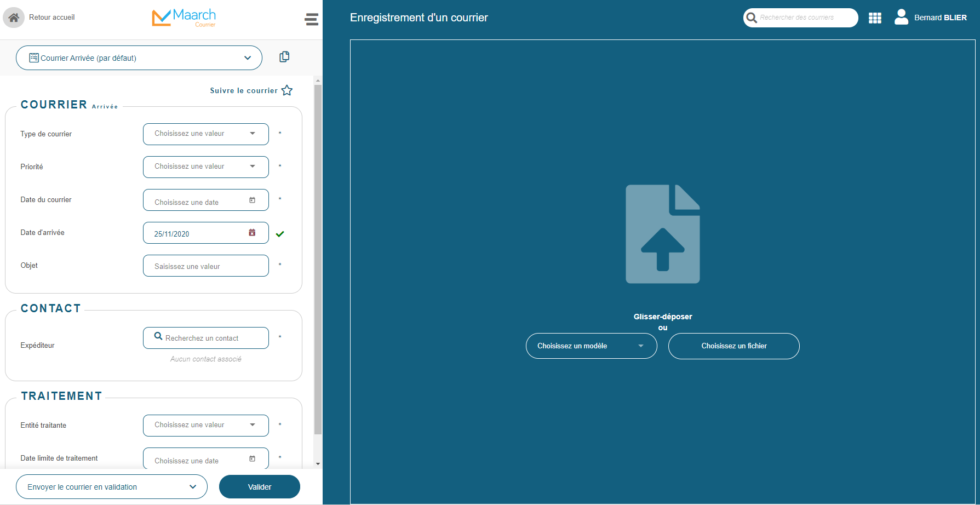The image size is (980, 505).
Task: Open the Choisissez un modèle dropdown
Action: 592,346
